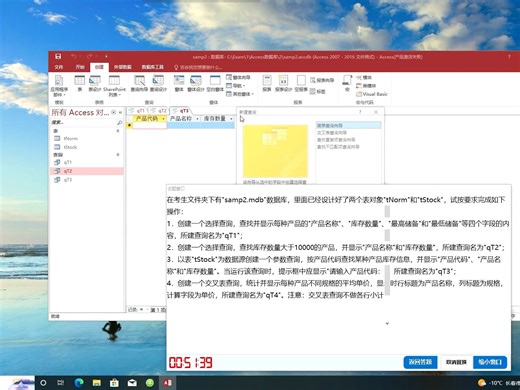Switch to the qT1 document tab

138,110
